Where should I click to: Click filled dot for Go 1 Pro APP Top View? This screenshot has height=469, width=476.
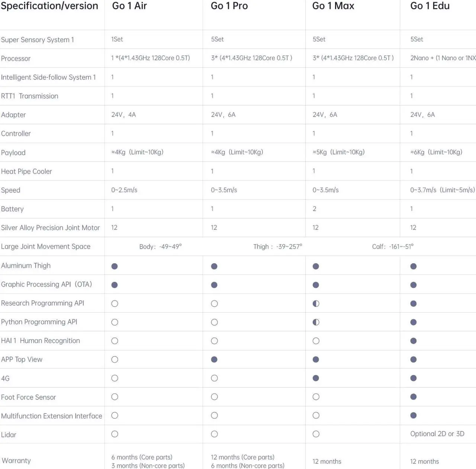(214, 359)
